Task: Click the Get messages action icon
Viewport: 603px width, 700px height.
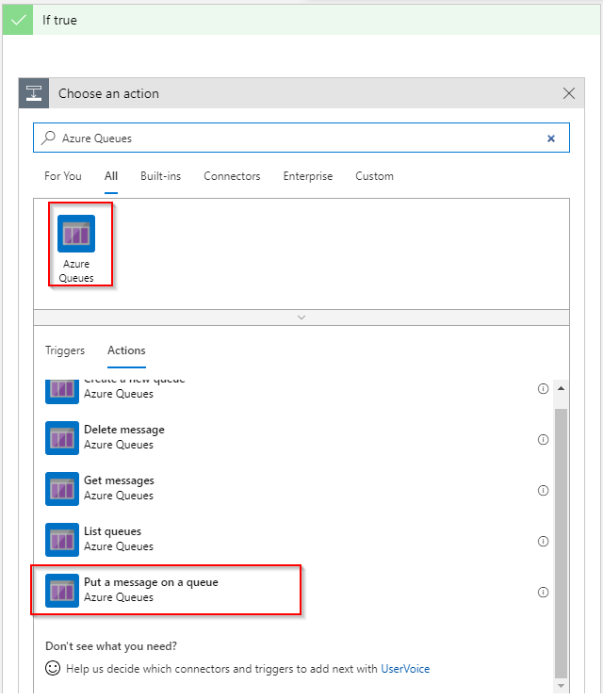Action: click(x=62, y=489)
